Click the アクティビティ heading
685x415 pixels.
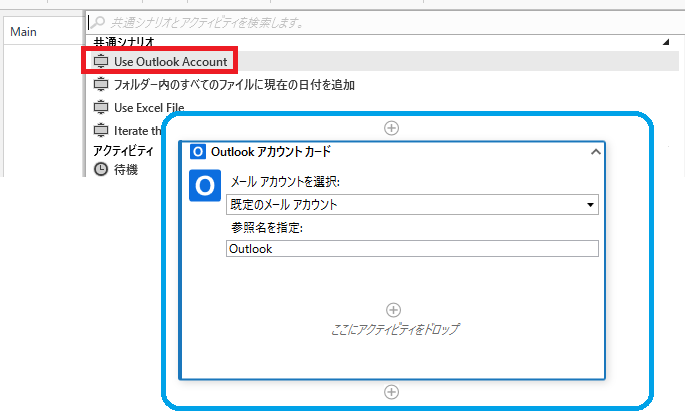point(124,151)
